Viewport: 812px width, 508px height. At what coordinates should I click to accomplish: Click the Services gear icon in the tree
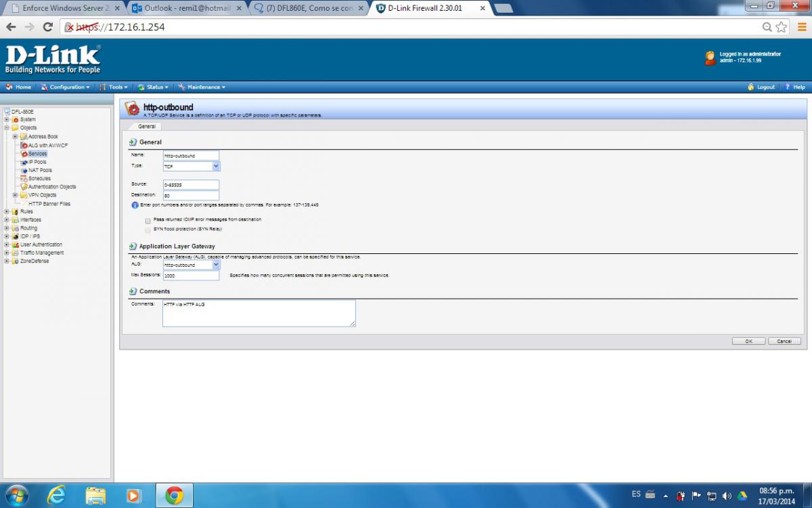[x=24, y=154]
